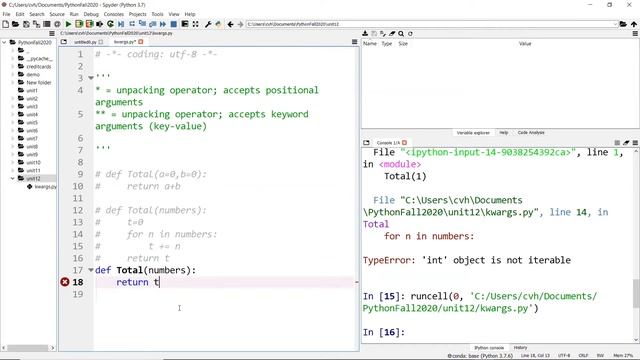Change to parent directory up arrow

tap(634, 24)
